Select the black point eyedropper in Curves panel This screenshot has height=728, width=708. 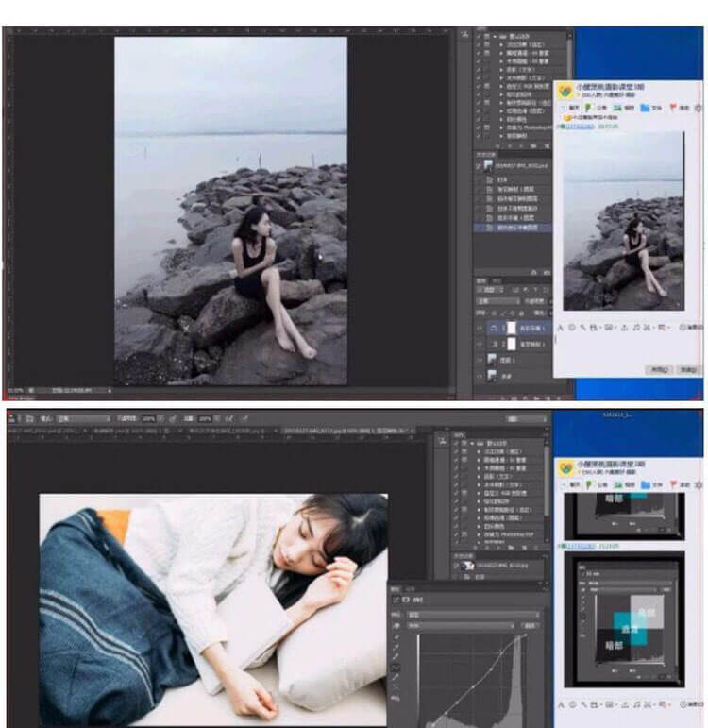[x=396, y=637]
